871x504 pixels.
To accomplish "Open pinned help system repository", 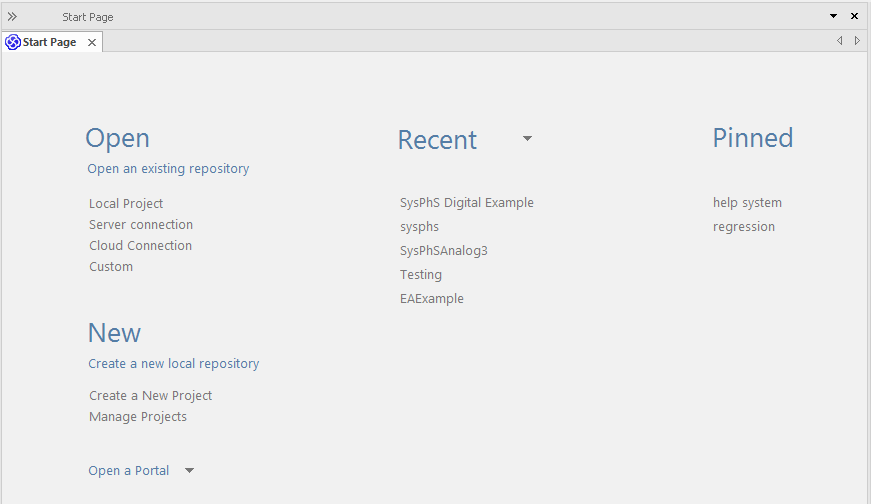I will (747, 203).
